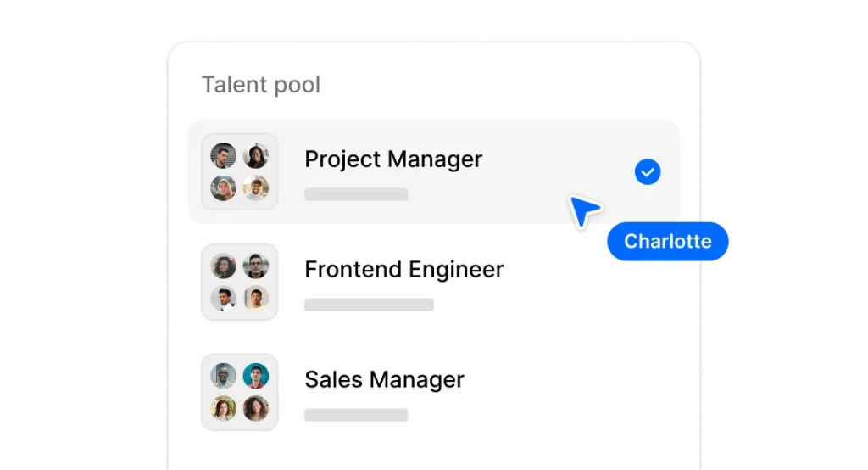The width and height of the screenshot is (868, 470).
Task: Click the bearded man avatar in Project Manager
Action: pos(223,156)
